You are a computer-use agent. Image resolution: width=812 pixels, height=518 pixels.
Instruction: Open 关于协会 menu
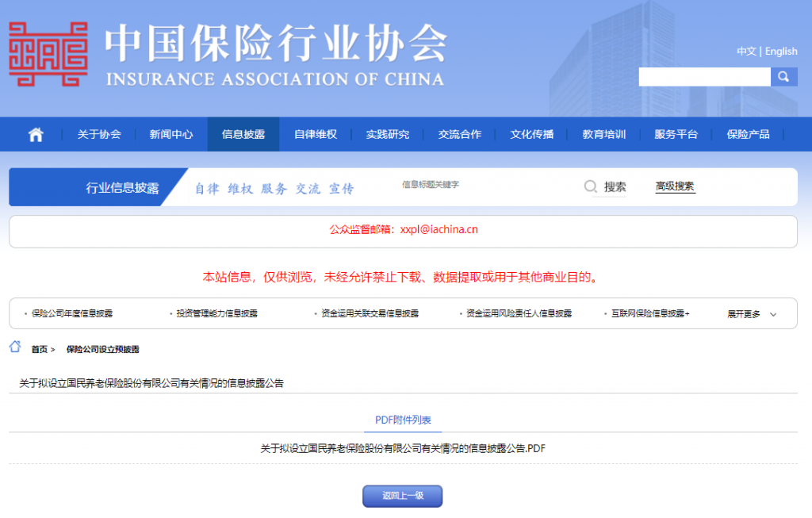[99, 135]
